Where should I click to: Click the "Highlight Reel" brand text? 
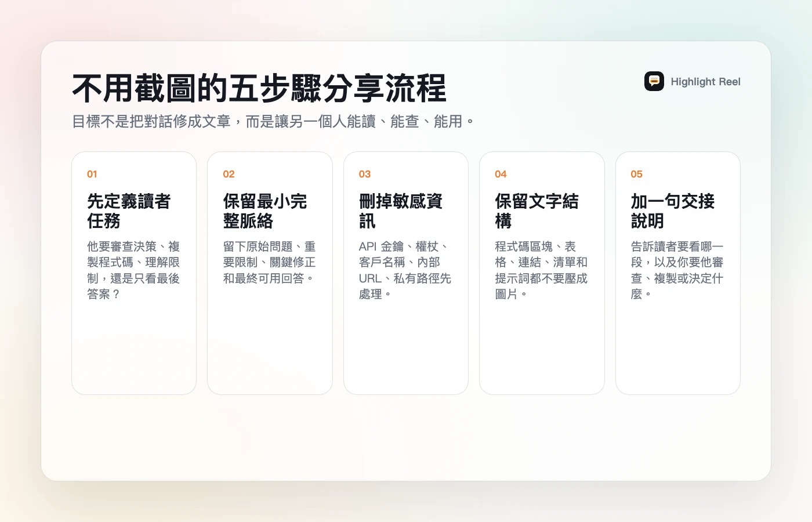click(x=705, y=82)
